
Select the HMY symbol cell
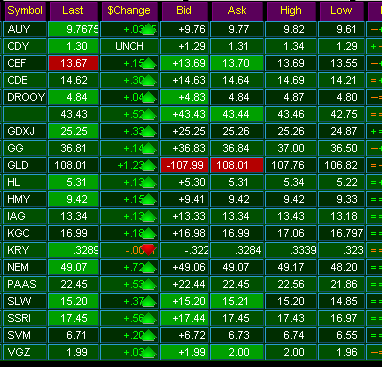pyautogui.click(x=25, y=199)
